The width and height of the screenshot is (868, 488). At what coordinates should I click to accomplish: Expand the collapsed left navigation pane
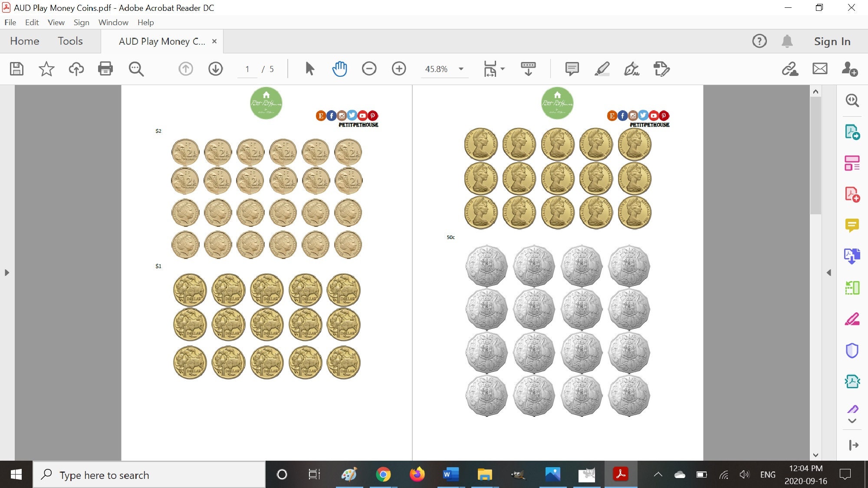pos(7,273)
